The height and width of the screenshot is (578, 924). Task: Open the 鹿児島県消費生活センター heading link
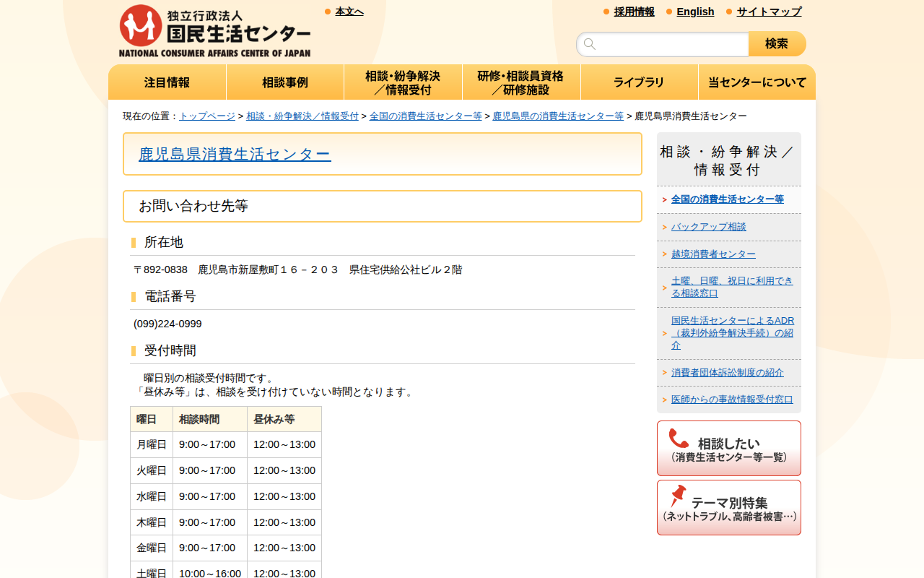pos(235,154)
